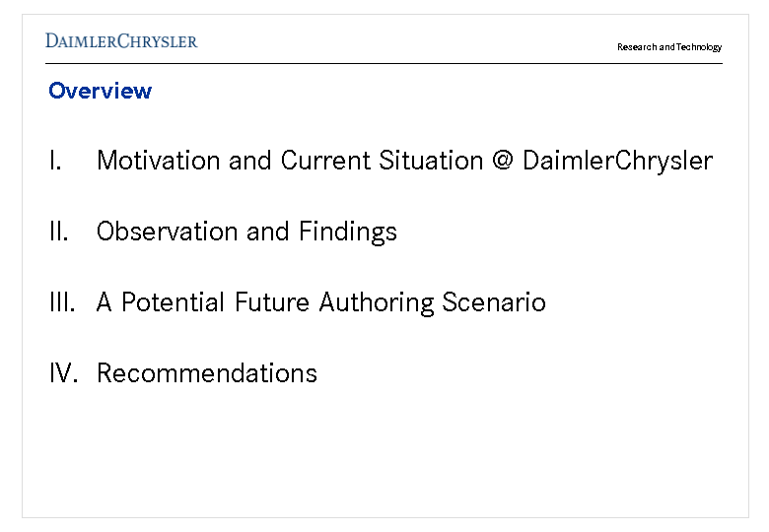The image size is (769, 532).
Task: Click the Roman numeral II. marker
Action: [x=58, y=232]
